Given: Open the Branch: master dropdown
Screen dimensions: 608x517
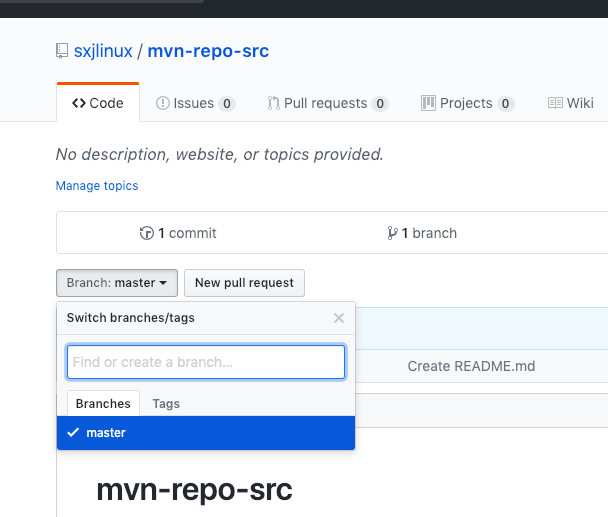Looking at the screenshot, I should tap(117, 283).
